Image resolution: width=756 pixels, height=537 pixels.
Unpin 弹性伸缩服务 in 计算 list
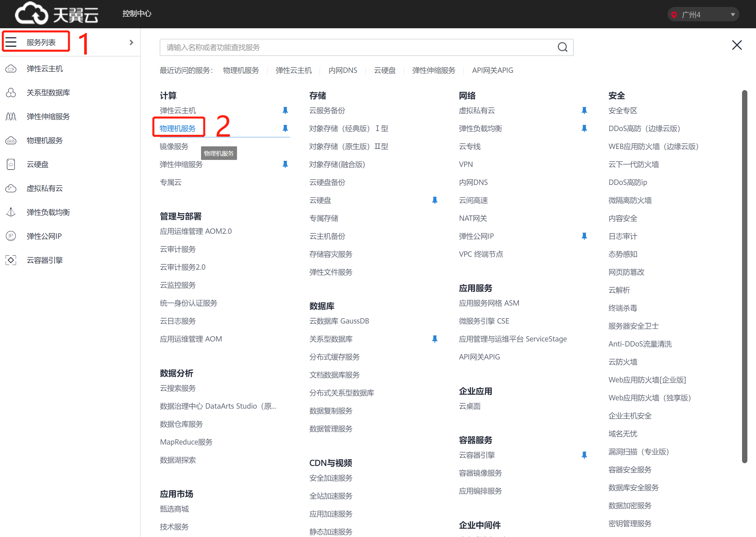(x=285, y=164)
